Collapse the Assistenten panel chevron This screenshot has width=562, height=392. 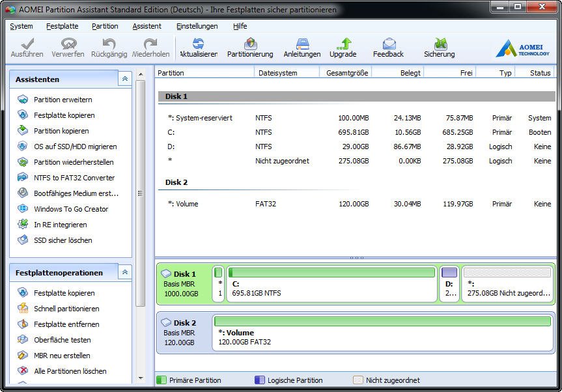coord(125,79)
